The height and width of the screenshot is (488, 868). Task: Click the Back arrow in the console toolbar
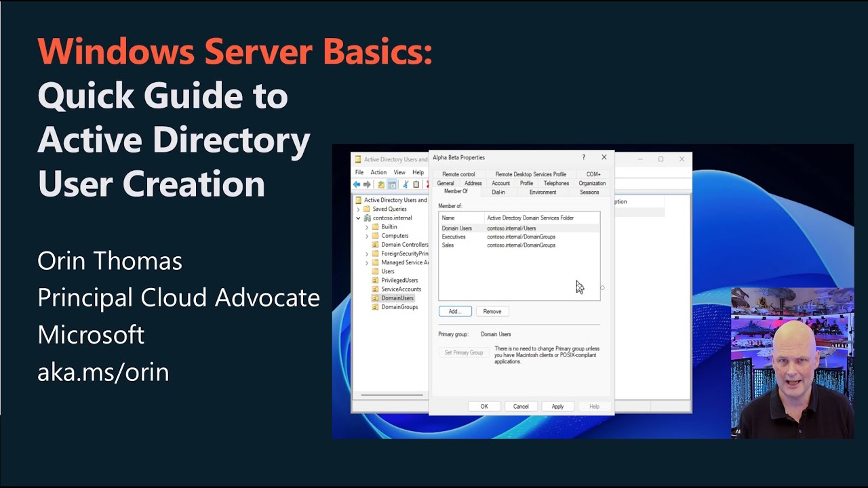357,184
